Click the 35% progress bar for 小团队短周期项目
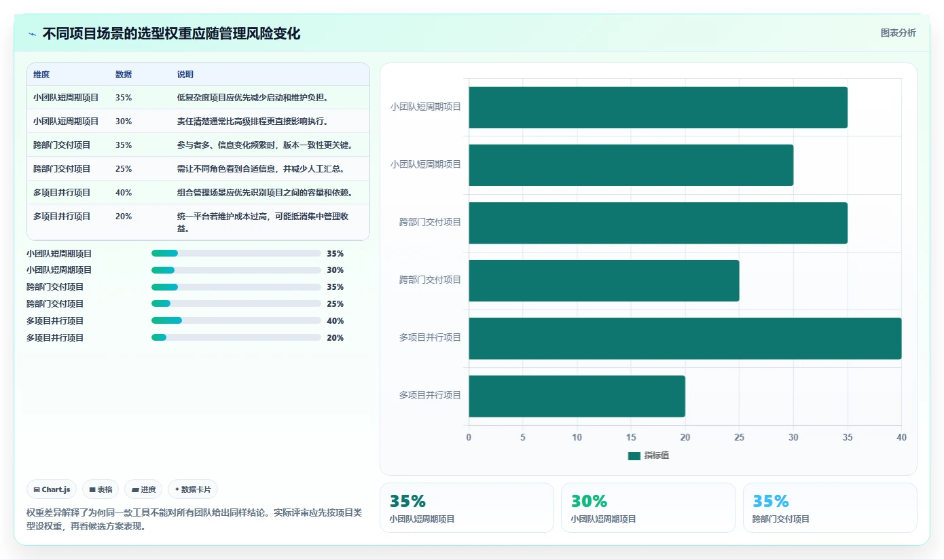The image size is (944, 560). coord(236,253)
